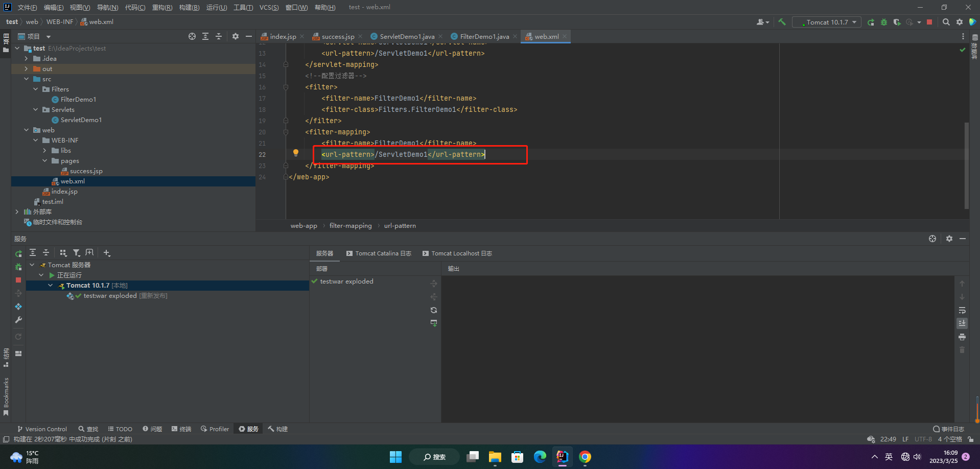Collapse the Tomcat 服务器 node in Services
The width and height of the screenshot is (980, 469).
32,265
